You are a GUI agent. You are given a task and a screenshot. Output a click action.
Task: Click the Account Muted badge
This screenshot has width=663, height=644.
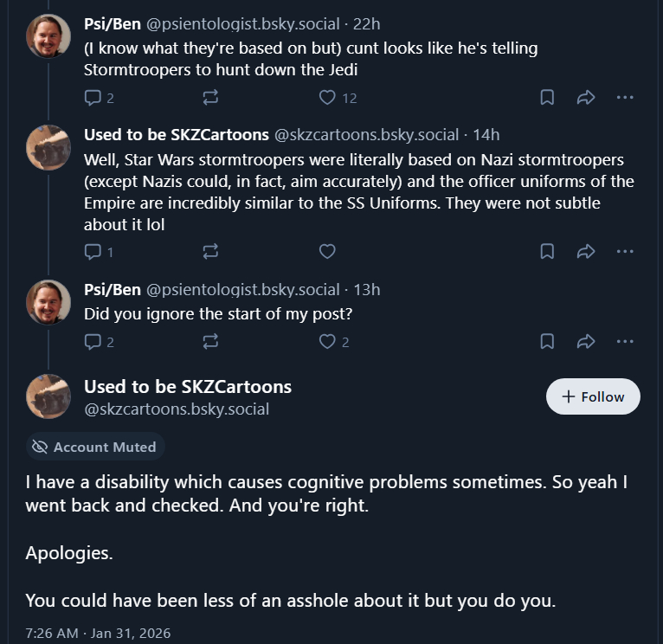(95, 447)
